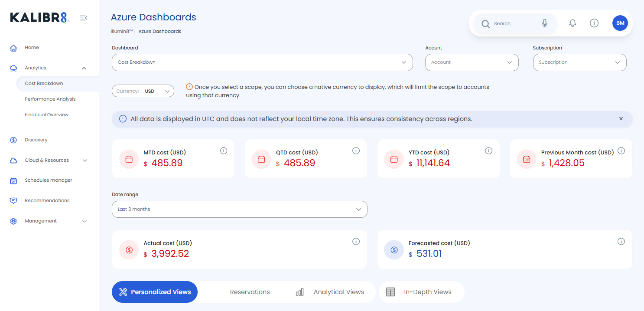Click the Cloud & Resources cloud icon

13,160
